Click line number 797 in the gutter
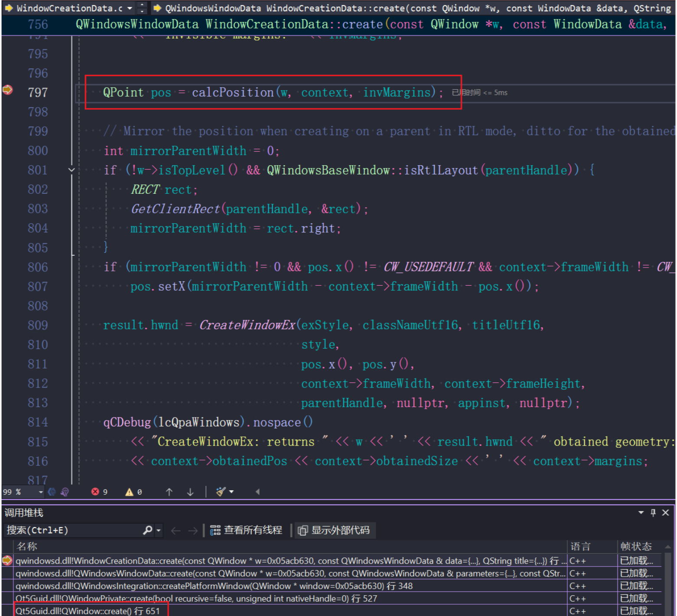677x616 pixels. [x=38, y=92]
